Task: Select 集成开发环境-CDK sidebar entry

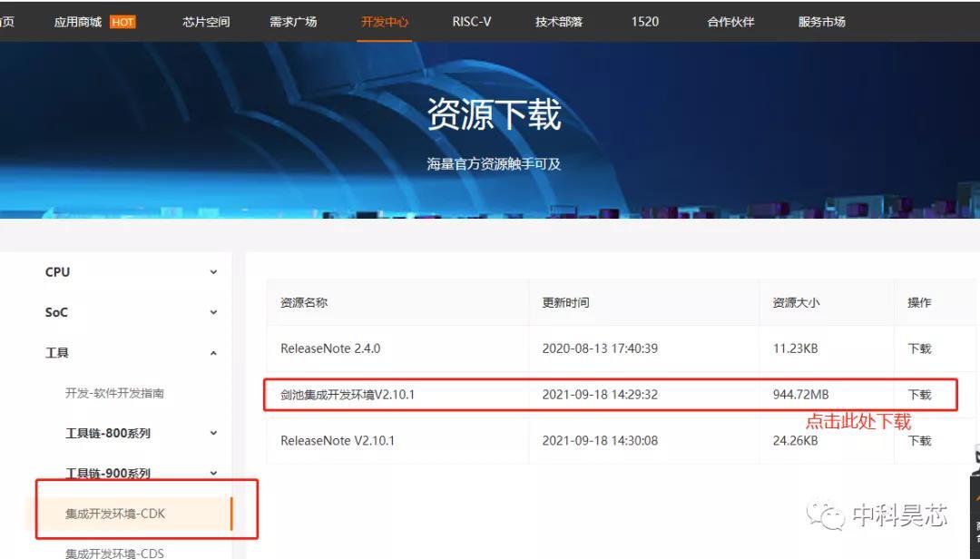Action: point(115,514)
